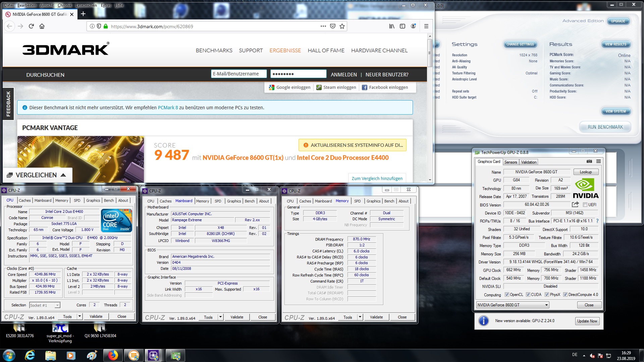Open the Lesezeichen menu in Firefox
644x362 pixels.
(x=86, y=5)
